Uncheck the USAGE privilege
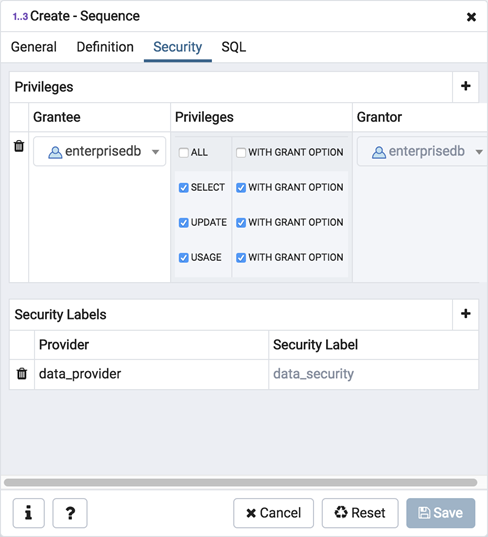Viewport: 488px width, 537px height. (184, 258)
